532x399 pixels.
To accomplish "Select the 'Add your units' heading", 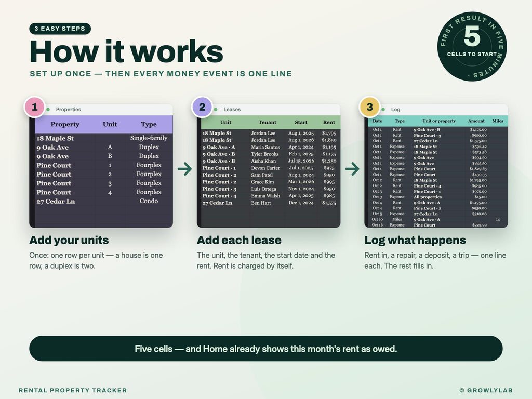I will pos(69,240).
